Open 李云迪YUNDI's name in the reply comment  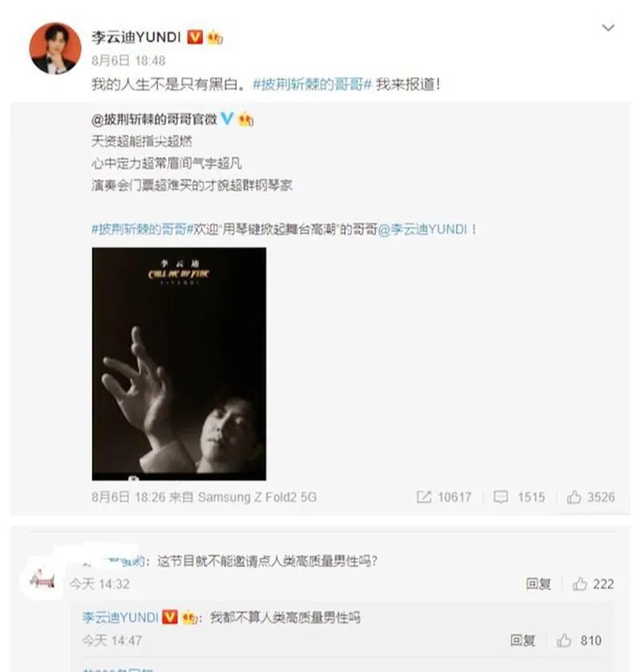120,618
